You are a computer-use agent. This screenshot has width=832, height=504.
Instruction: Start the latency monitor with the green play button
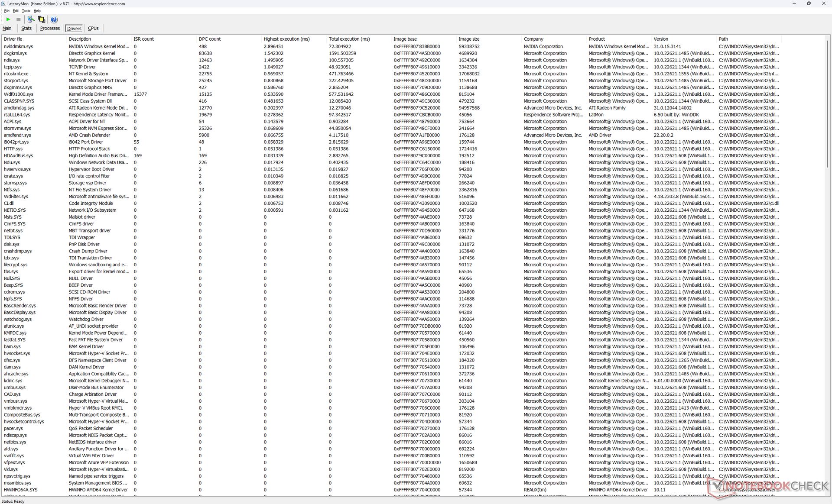point(8,19)
